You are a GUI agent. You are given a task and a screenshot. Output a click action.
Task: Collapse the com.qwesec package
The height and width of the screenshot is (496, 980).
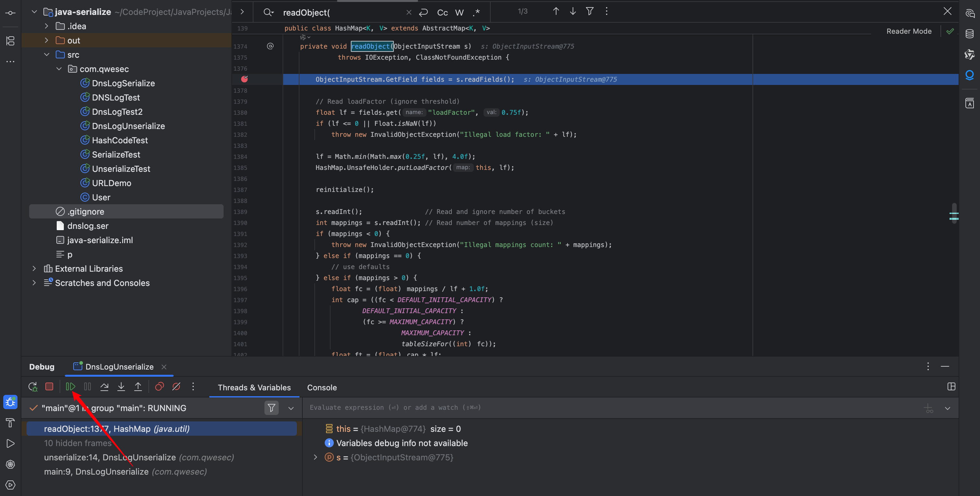click(59, 69)
